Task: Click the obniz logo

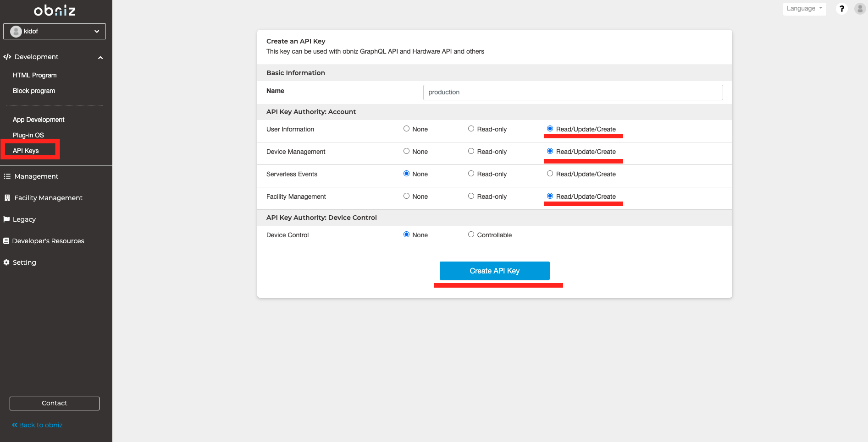Action: click(x=55, y=11)
